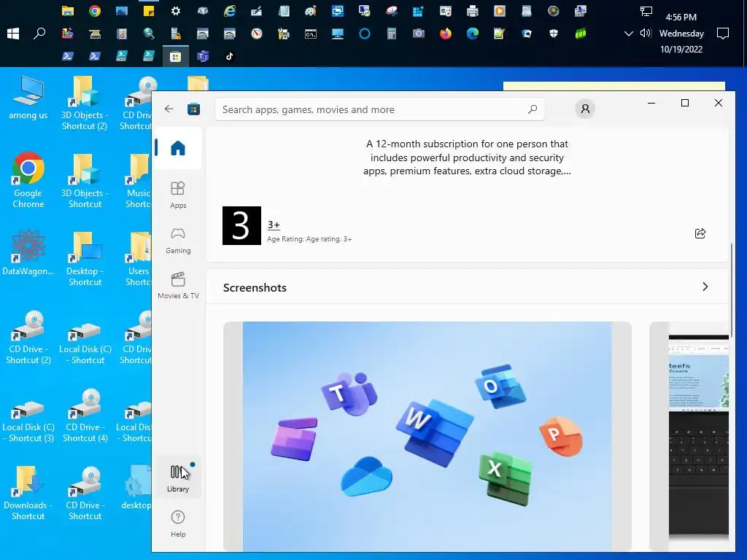Click the 12-month subscription description text
The width and height of the screenshot is (747, 560).
tap(467, 157)
